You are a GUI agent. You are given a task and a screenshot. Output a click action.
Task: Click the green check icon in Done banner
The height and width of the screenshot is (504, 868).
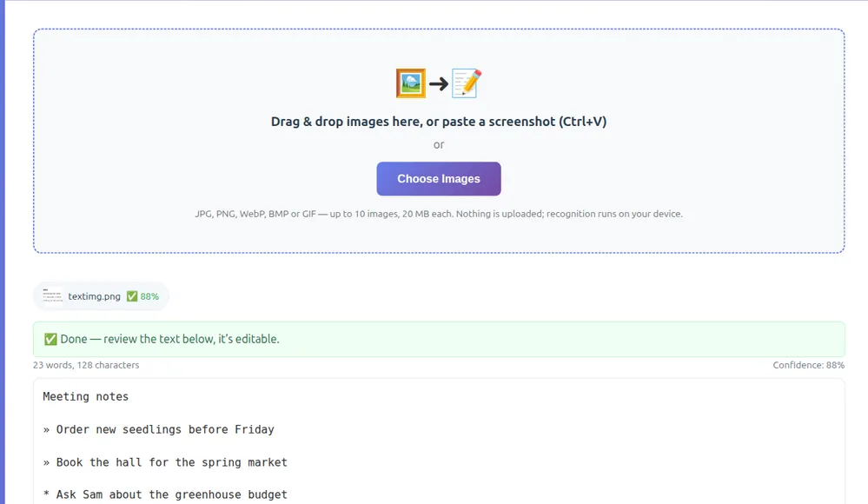coord(50,339)
